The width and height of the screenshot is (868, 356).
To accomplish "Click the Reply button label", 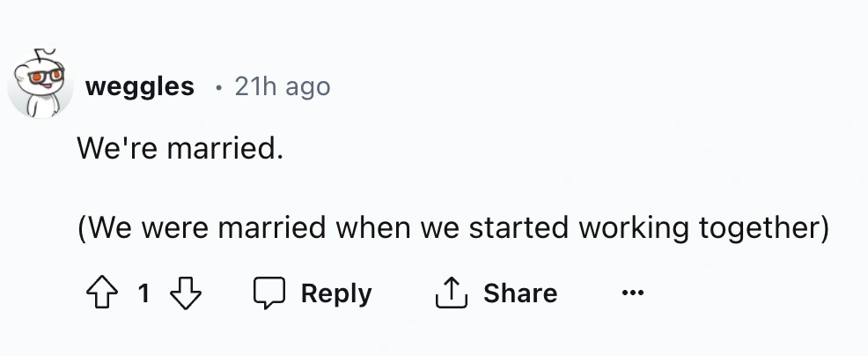I will tap(336, 293).
